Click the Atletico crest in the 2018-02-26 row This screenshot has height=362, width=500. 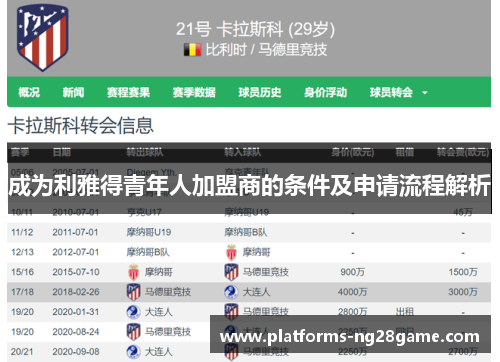[x=133, y=292]
